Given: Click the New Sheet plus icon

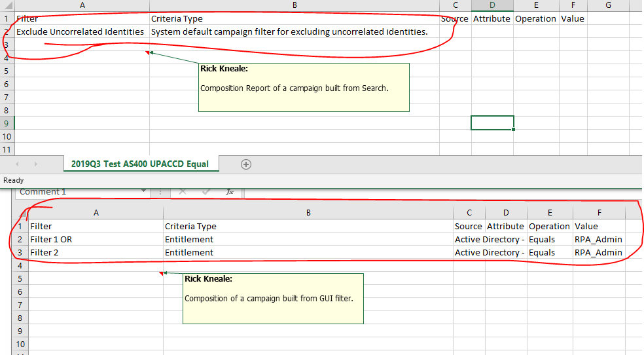Looking at the screenshot, I should [x=246, y=164].
